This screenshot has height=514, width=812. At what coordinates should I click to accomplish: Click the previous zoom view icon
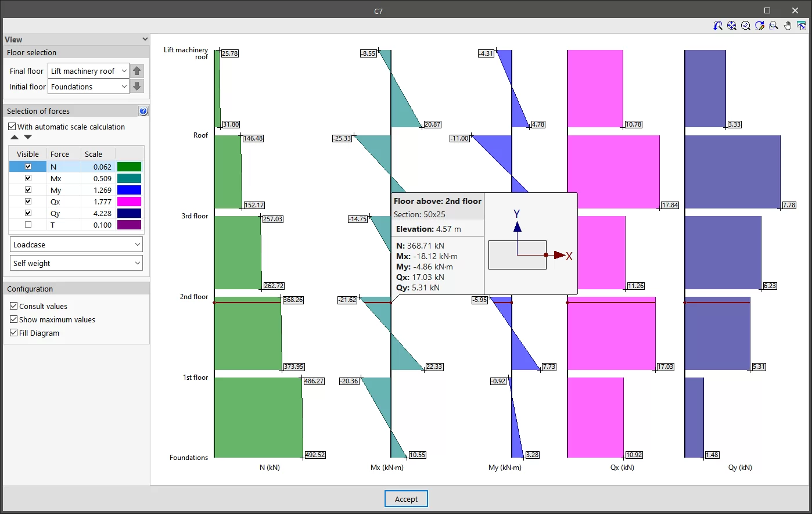click(x=718, y=26)
